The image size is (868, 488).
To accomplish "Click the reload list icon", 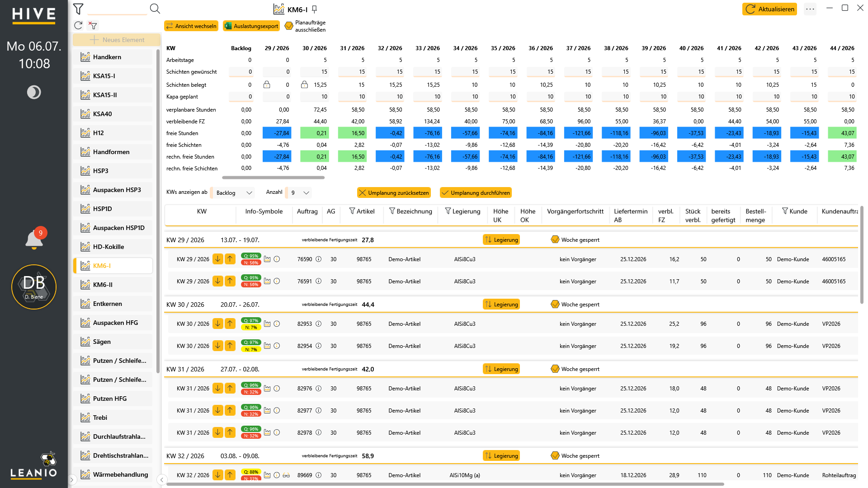I will pos(78,25).
